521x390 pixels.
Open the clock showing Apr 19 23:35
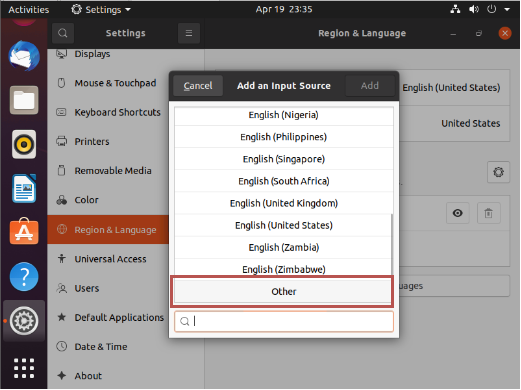[x=284, y=9]
